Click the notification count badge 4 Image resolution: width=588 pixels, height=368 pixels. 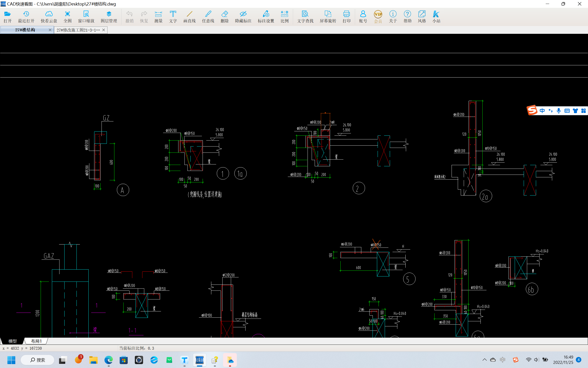[x=579, y=360]
